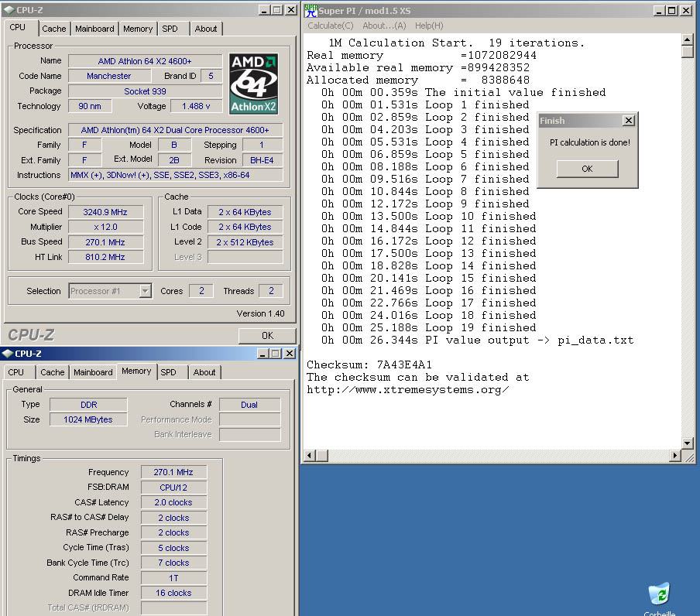Click the horizontal scrollbar thumb in Super PI
The width and height of the screenshot is (700, 616).
pos(322,455)
